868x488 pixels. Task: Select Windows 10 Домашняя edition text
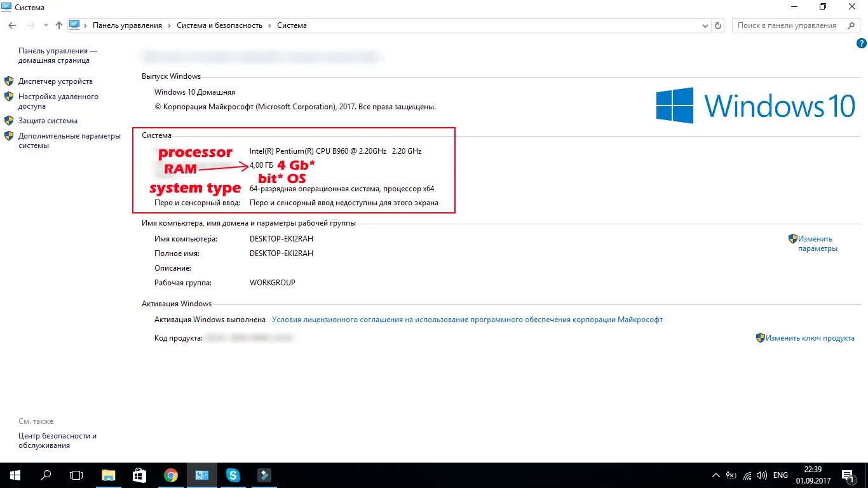[194, 92]
